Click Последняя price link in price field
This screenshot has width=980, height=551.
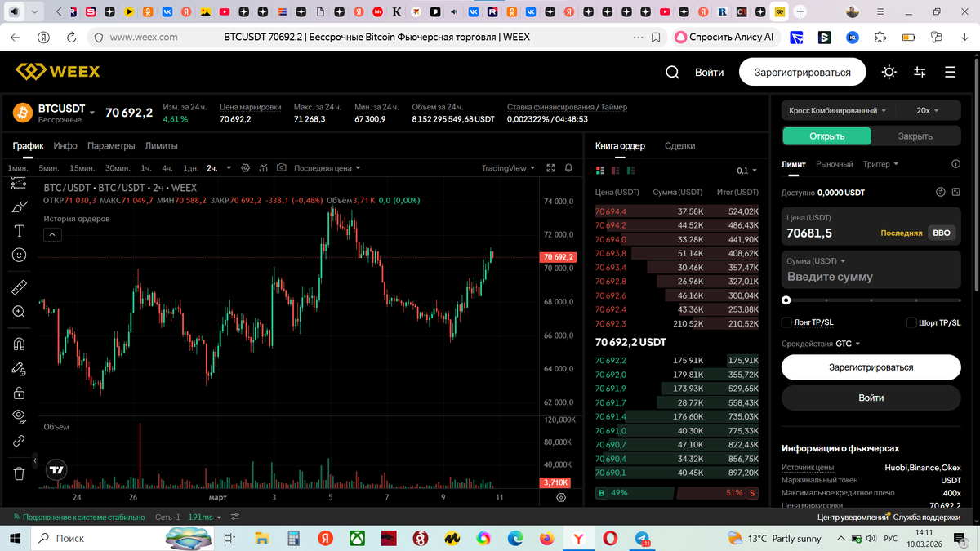point(902,233)
